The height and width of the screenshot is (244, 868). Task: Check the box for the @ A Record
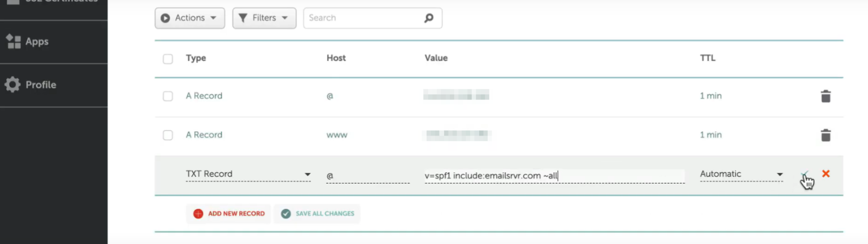tap(168, 96)
